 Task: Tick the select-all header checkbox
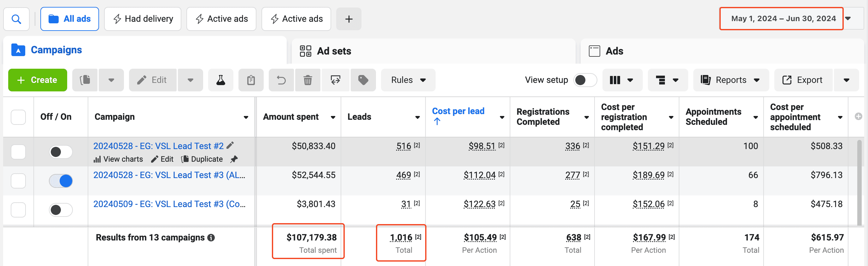pos(18,117)
